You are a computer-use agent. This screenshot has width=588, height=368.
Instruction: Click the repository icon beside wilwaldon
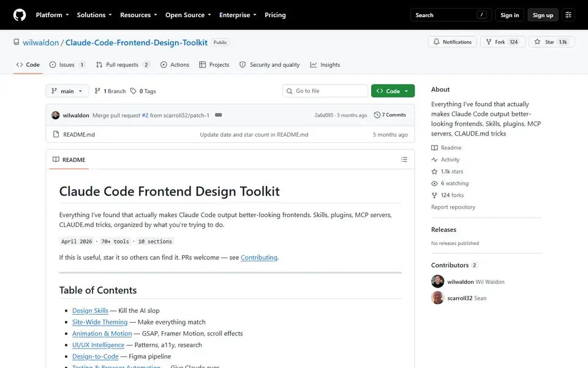point(16,42)
